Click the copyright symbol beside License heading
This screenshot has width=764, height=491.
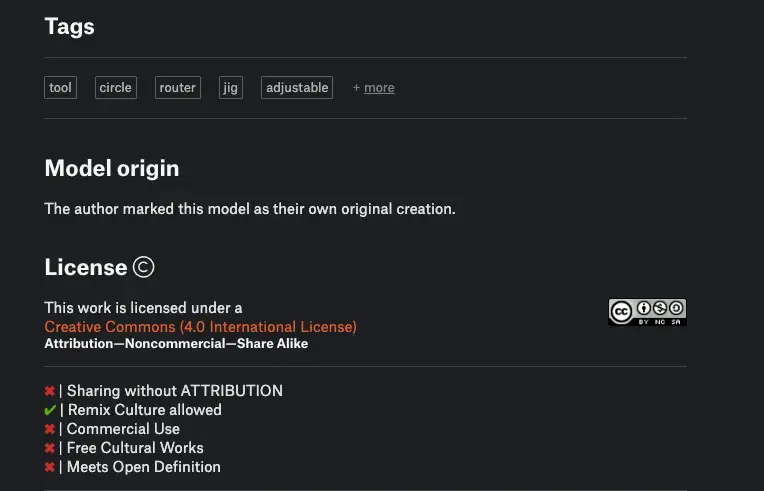tap(143, 267)
